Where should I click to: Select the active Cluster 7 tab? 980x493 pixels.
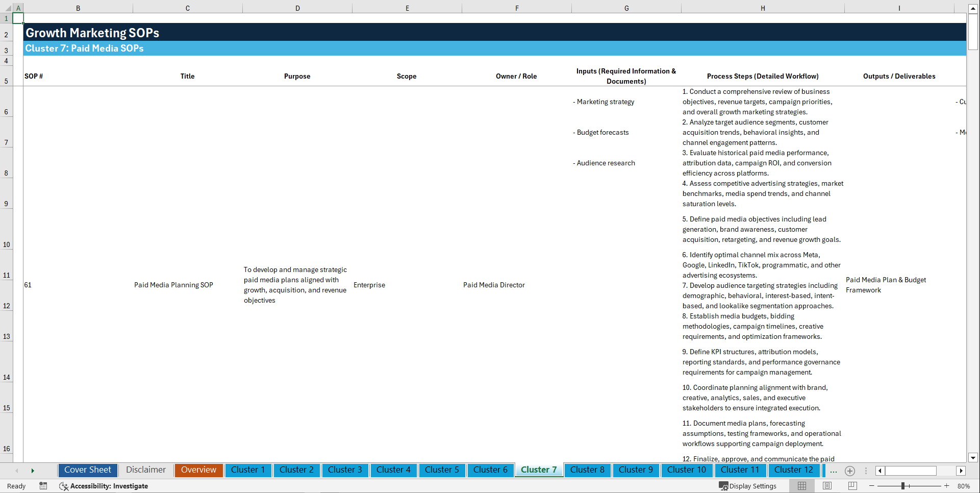click(539, 470)
